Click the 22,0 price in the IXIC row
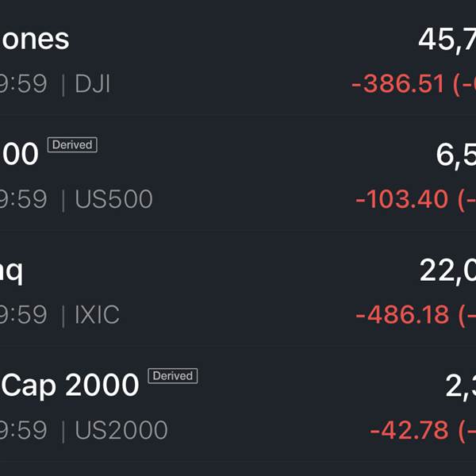Image resolution: width=476 pixels, height=476 pixels. click(x=448, y=271)
